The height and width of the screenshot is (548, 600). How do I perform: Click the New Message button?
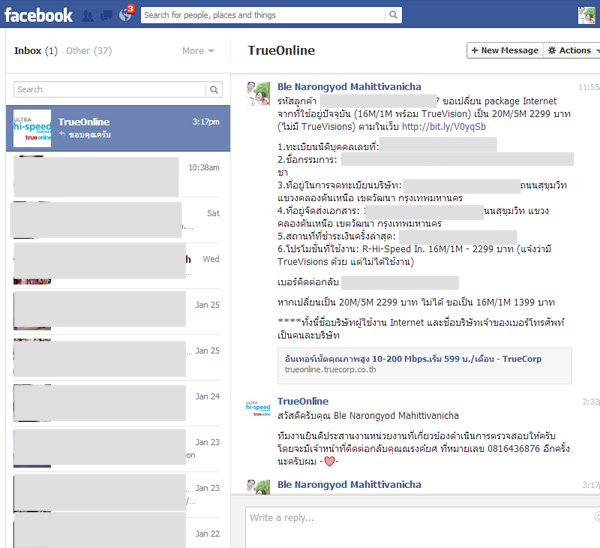click(505, 51)
